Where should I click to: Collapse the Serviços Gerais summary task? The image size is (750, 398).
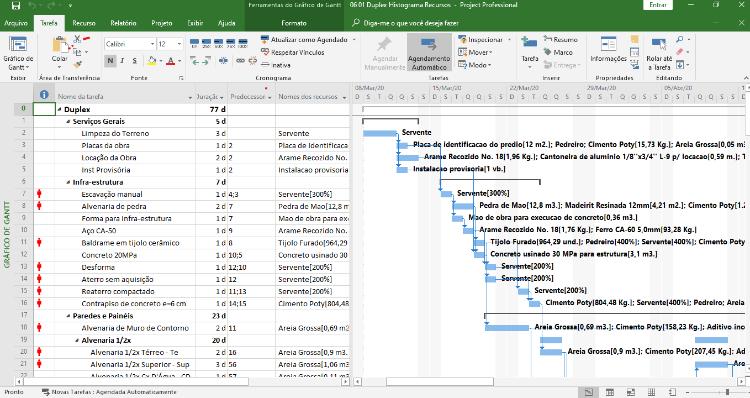coord(68,122)
